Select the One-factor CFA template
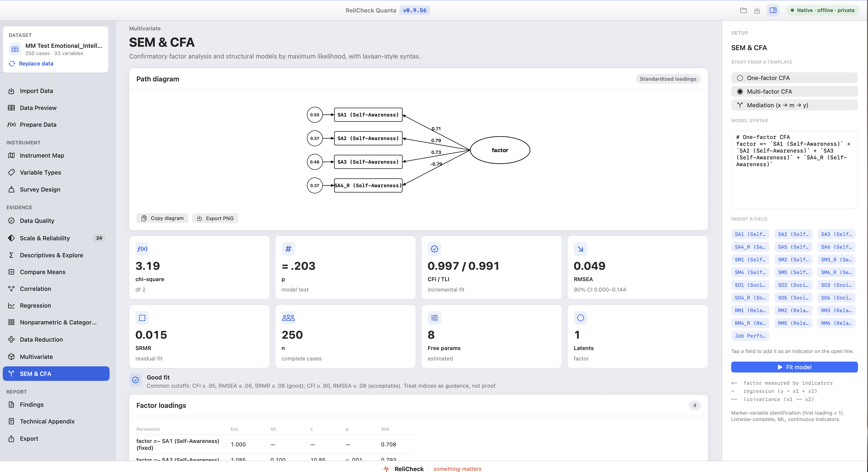This screenshot has height=472, width=868. [794, 78]
